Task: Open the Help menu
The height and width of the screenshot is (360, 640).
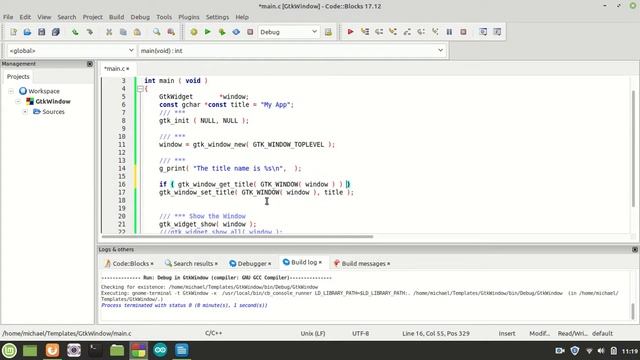Action: tap(242, 17)
